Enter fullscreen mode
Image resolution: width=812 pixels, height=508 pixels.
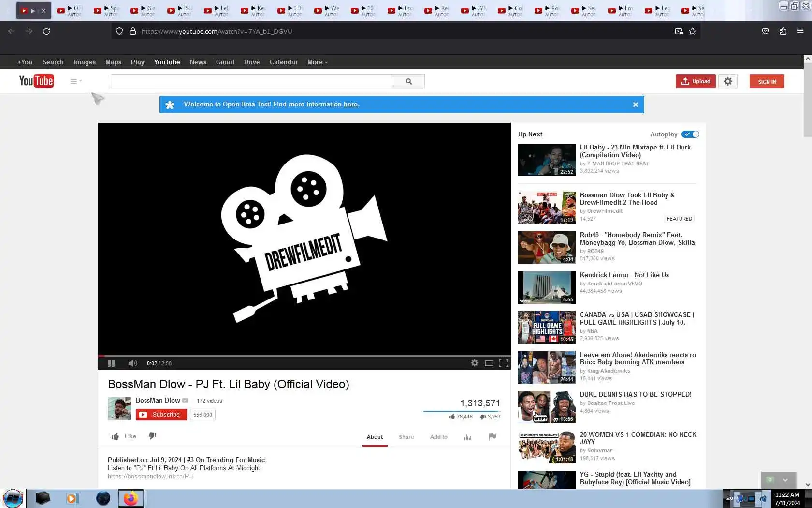[504, 363]
